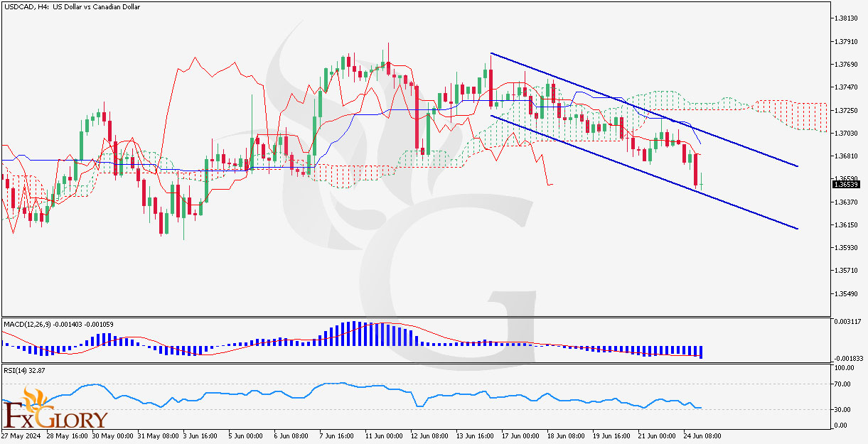868x444 pixels.
Task: Select the current price tag 1.36539
Action: 847,184
